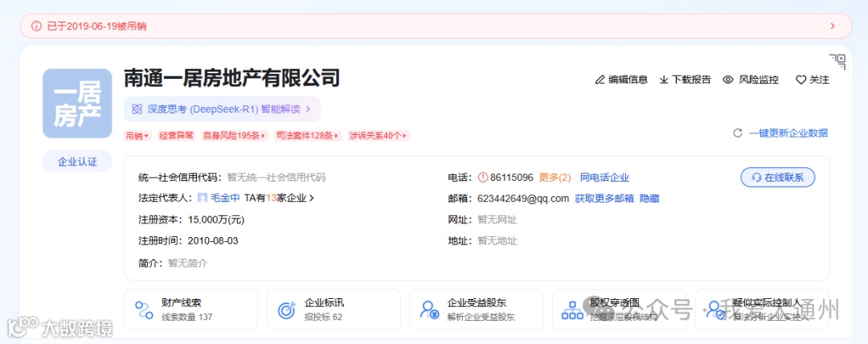The height and width of the screenshot is (344, 868).
Task: Click the 一居房产 company logo thumbnail
Action: [77, 104]
